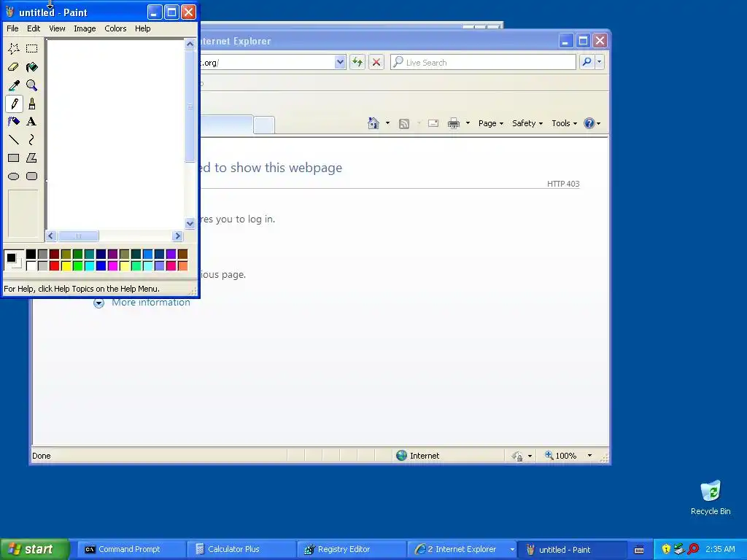Screen dimensions: 747x560
Task: Activate the Fill With Color bucket tool
Action: click(31, 66)
